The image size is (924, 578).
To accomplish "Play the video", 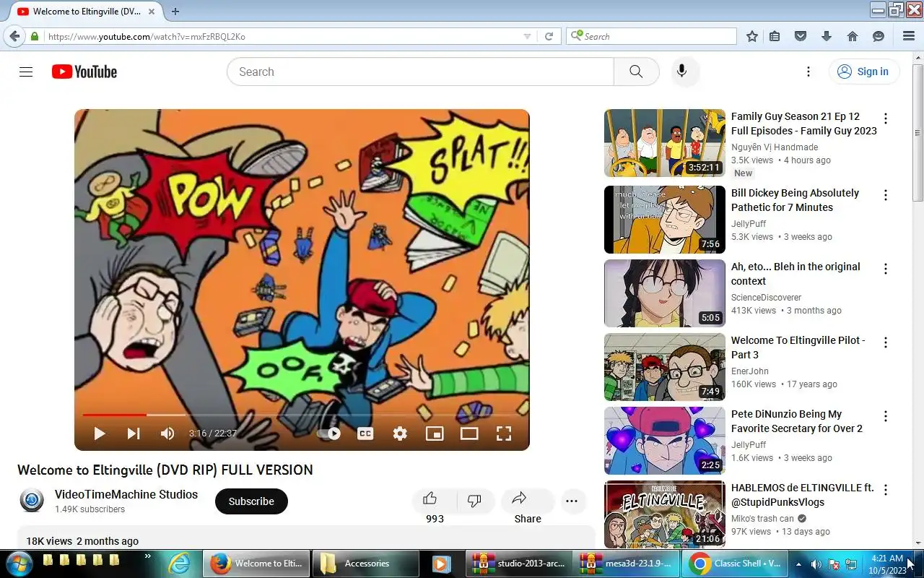I will (100, 433).
